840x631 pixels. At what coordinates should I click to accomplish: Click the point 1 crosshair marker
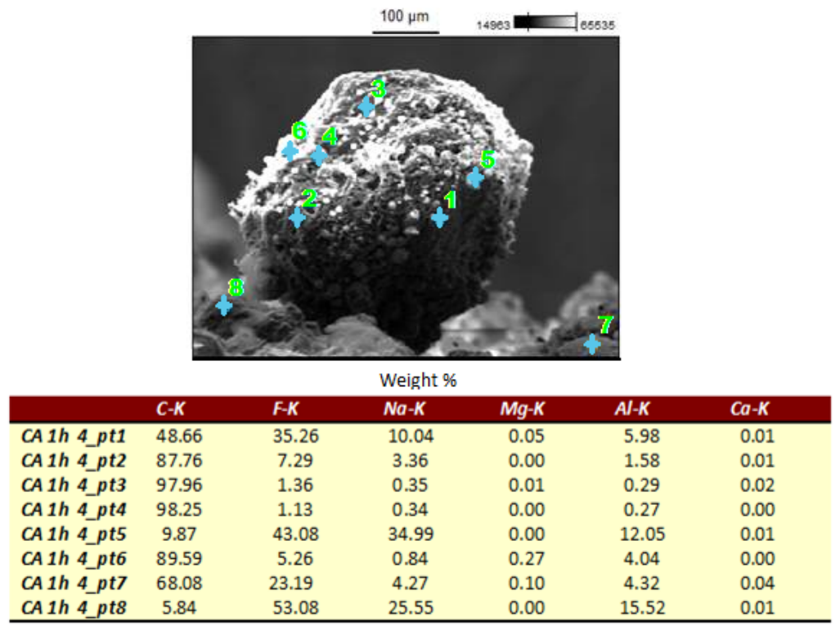pos(439,218)
